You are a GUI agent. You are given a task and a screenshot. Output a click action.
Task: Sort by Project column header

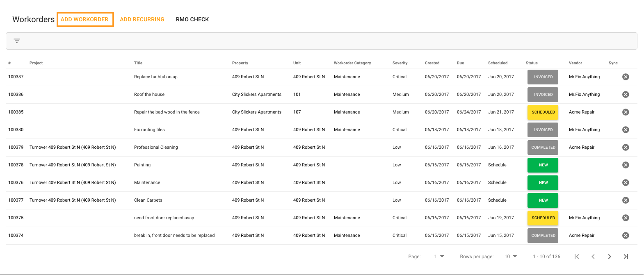point(36,63)
